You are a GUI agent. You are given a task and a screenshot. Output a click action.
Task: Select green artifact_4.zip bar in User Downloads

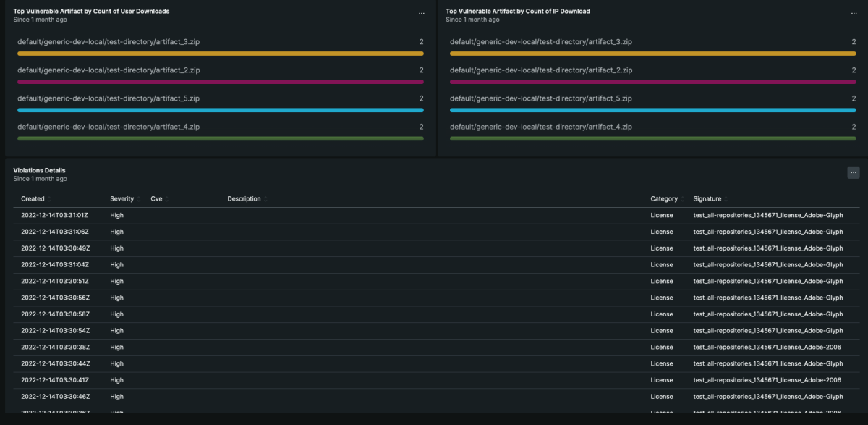point(220,138)
